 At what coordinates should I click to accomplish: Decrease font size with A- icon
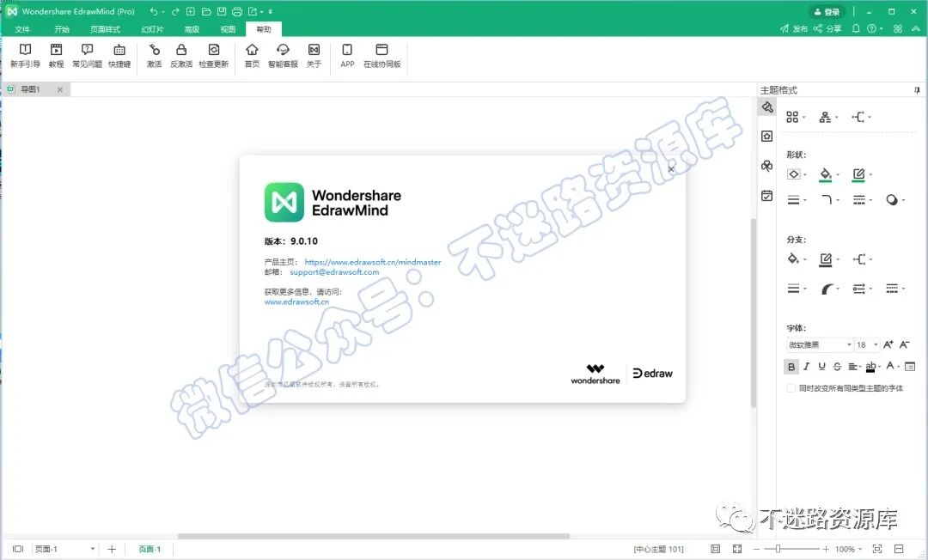[904, 344]
